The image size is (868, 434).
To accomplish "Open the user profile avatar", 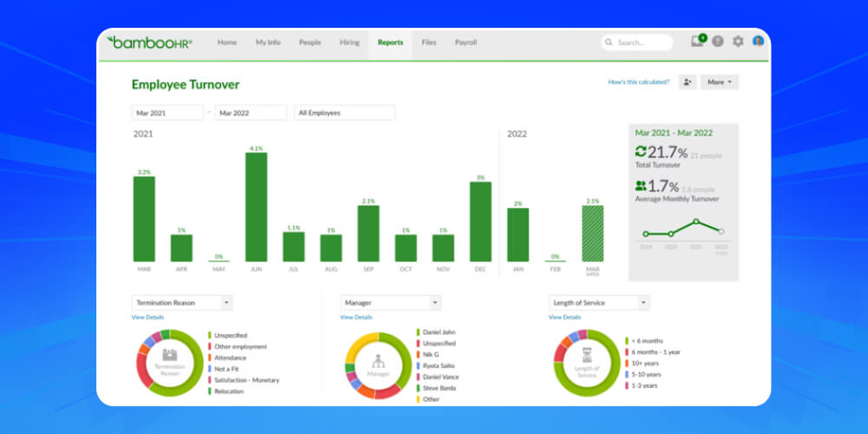I will click(x=758, y=41).
